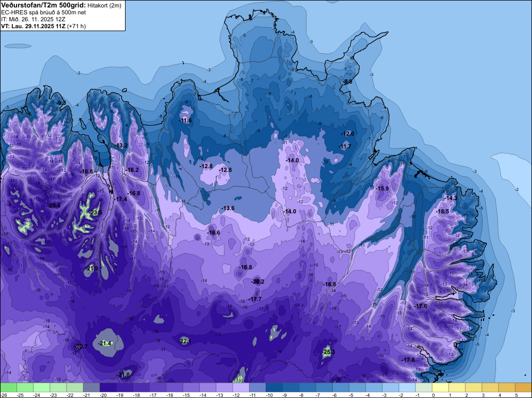Image resolution: width=532 pixels, height=398 pixels.
Task: Click the legend swatch labeled -25
Action: tap(25, 387)
